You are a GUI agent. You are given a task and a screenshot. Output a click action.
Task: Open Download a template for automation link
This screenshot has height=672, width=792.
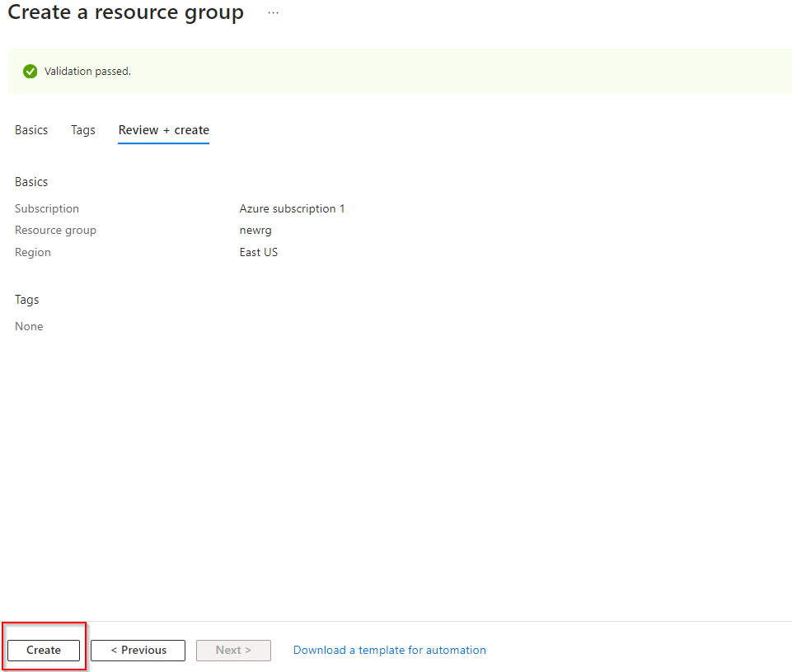tap(389, 650)
